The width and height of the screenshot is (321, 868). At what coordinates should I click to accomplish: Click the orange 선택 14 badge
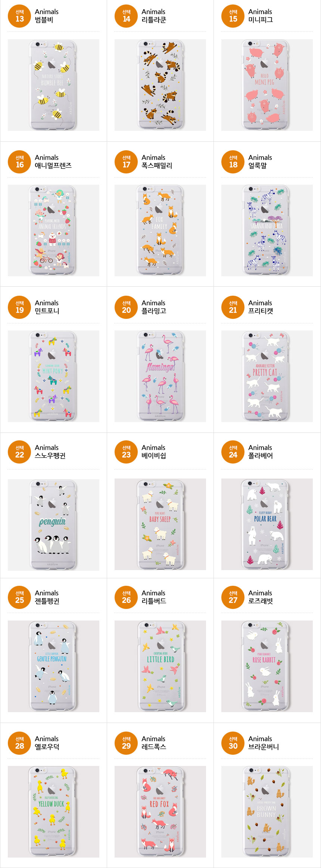coord(126,16)
